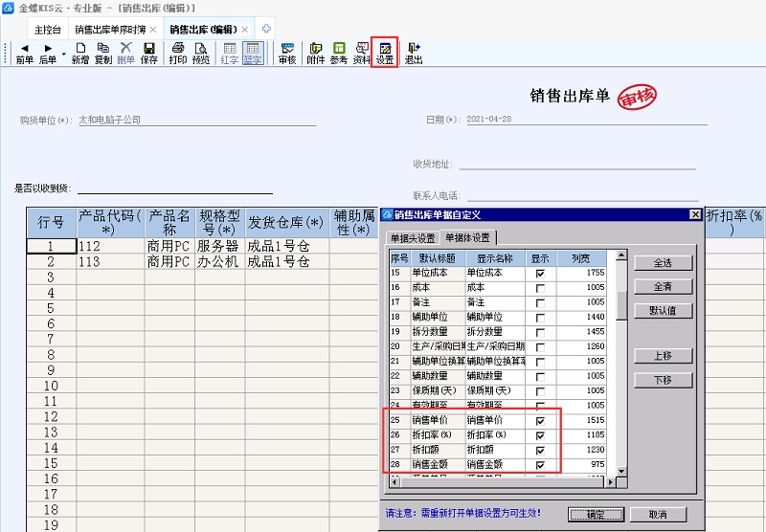The height and width of the screenshot is (532, 766).
Task: Enable display checkbox for 备注 row
Action: pyautogui.click(x=540, y=302)
